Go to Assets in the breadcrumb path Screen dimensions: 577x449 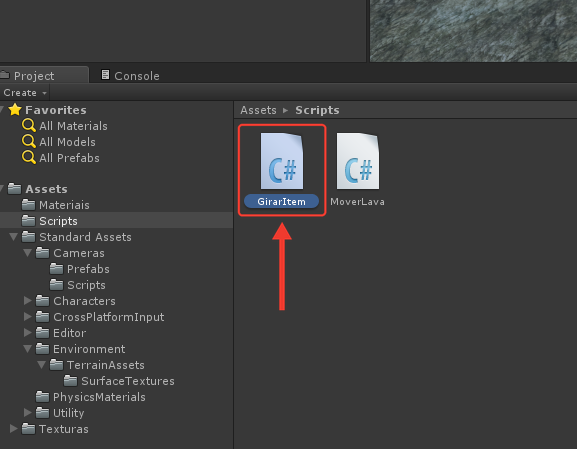pyautogui.click(x=258, y=110)
